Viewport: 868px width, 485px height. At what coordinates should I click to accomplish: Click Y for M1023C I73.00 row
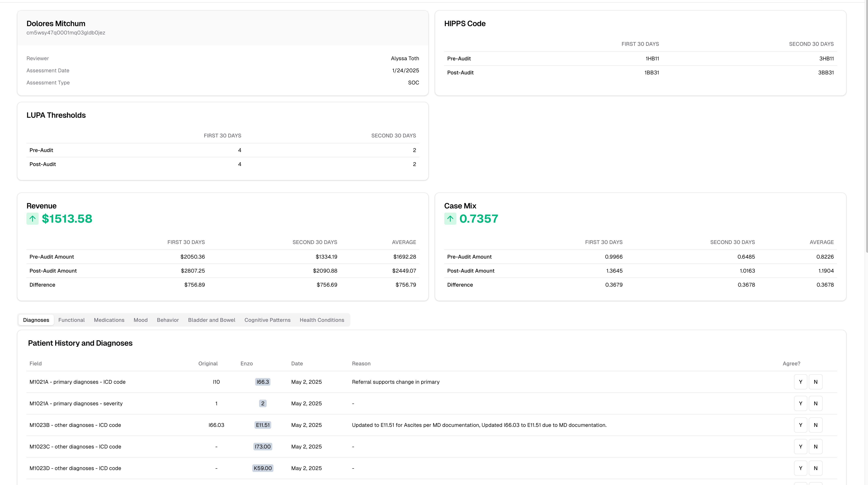[x=800, y=447]
